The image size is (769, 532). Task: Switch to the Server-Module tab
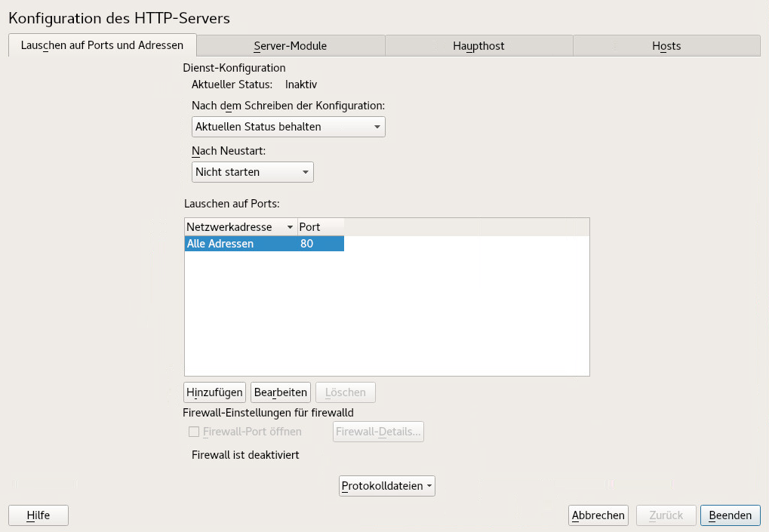click(x=291, y=45)
